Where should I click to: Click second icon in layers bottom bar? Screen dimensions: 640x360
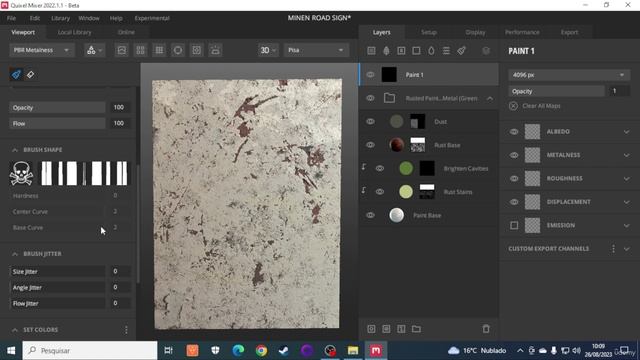pos(386,329)
